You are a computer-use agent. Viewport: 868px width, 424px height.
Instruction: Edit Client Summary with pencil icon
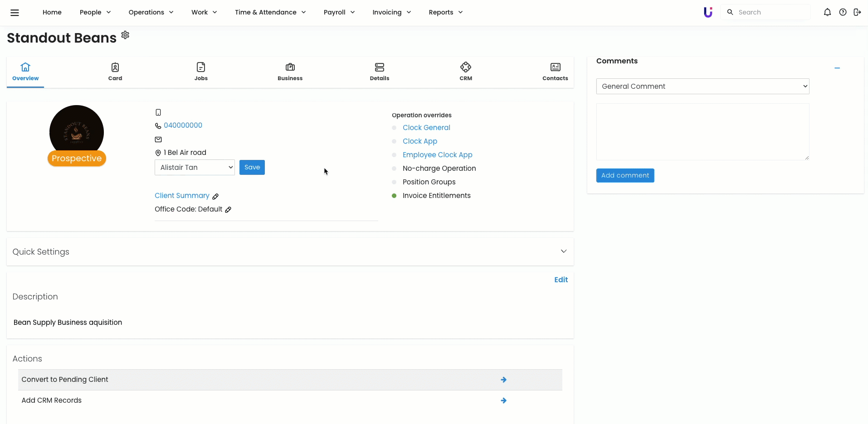(215, 196)
